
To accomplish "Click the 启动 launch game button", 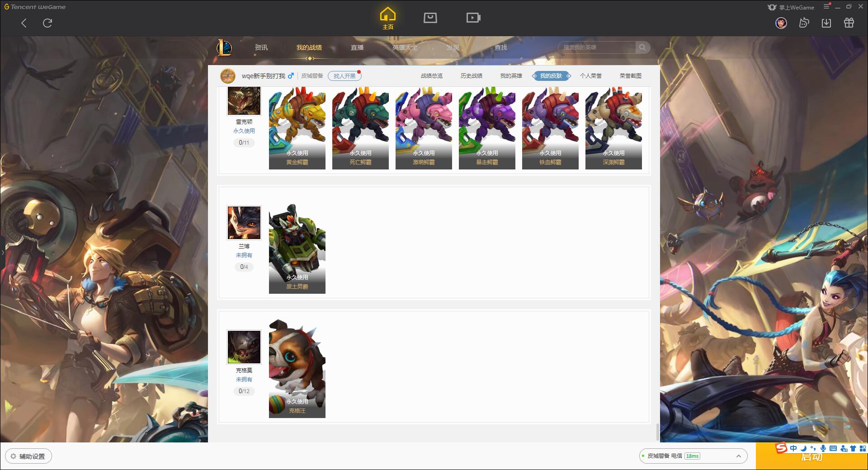I will click(811, 456).
